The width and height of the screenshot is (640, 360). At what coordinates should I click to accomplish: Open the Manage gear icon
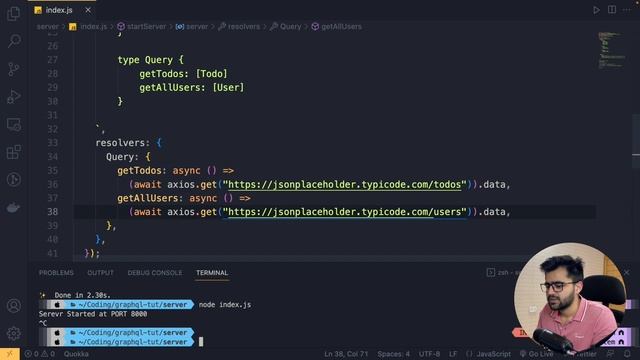click(x=13, y=333)
